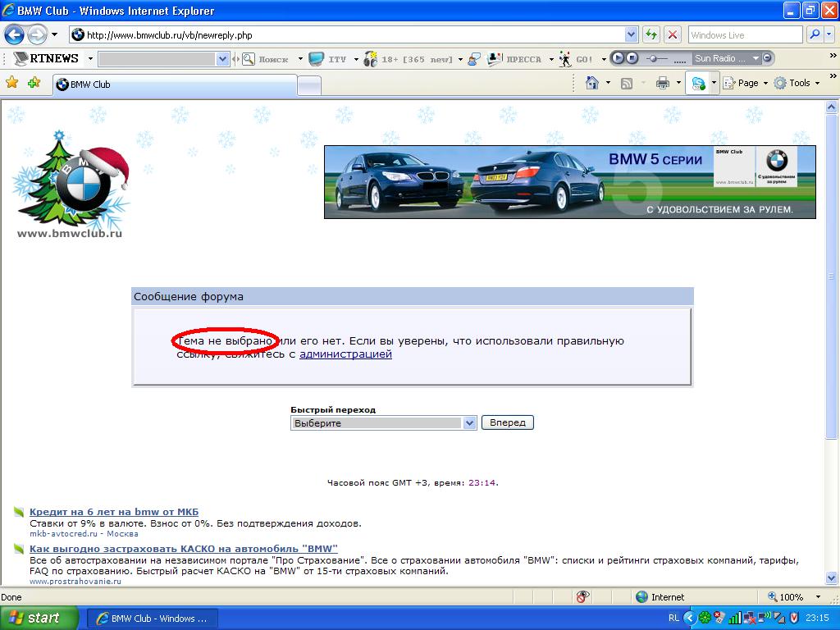Viewport: 840px width, 630px height.
Task: Open the 18+ [365 new] toolbar item
Action: pos(409,59)
